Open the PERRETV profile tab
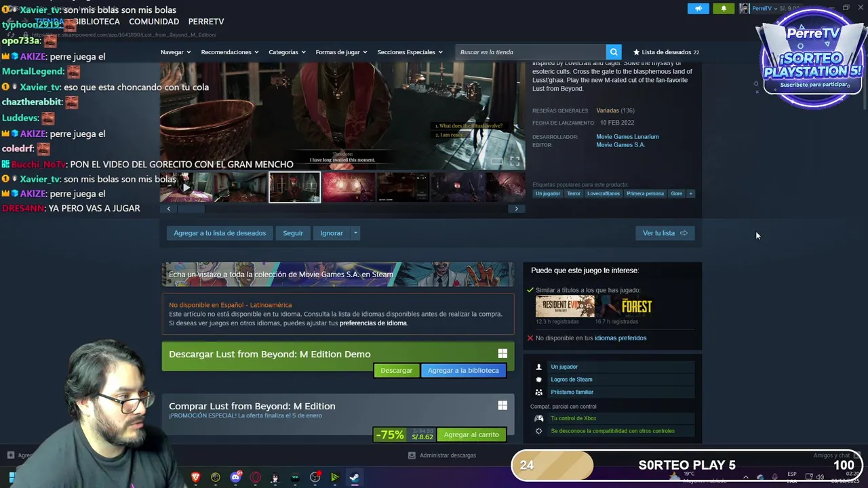The image size is (868, 488). point(206,22)
